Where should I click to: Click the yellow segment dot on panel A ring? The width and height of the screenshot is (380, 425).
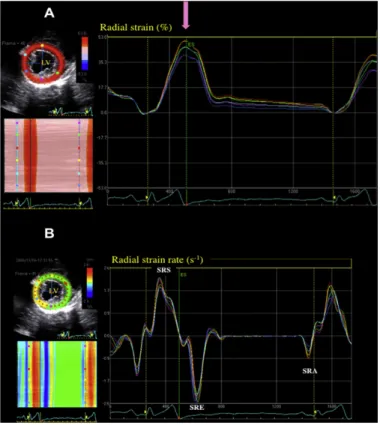pyautogui.click(x=42, y=45)
